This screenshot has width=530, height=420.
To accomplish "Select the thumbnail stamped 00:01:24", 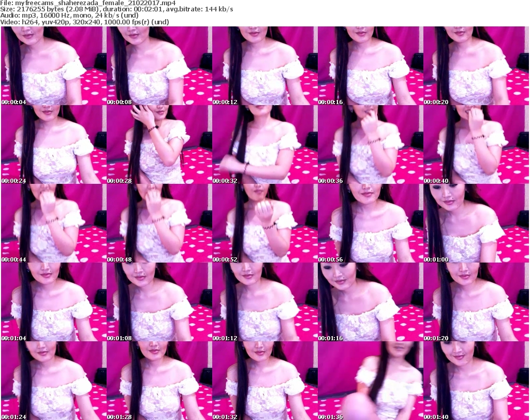I will [x=54, y=381].
